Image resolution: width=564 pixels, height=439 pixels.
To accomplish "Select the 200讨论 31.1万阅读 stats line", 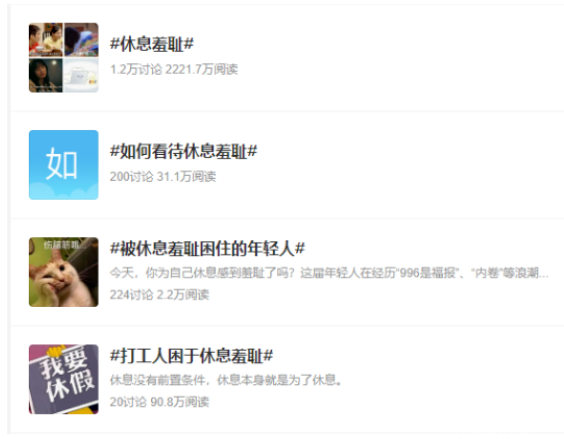I will tap(163, 176).
